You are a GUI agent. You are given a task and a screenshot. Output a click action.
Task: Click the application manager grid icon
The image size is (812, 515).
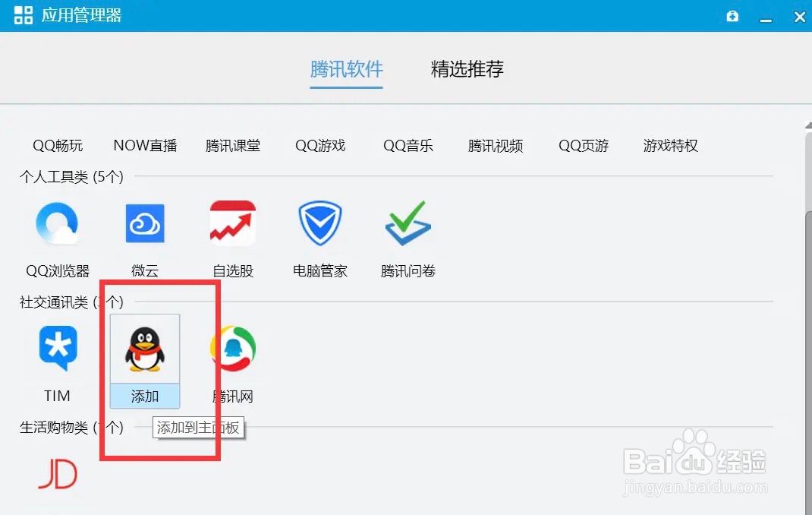(24, 15)
